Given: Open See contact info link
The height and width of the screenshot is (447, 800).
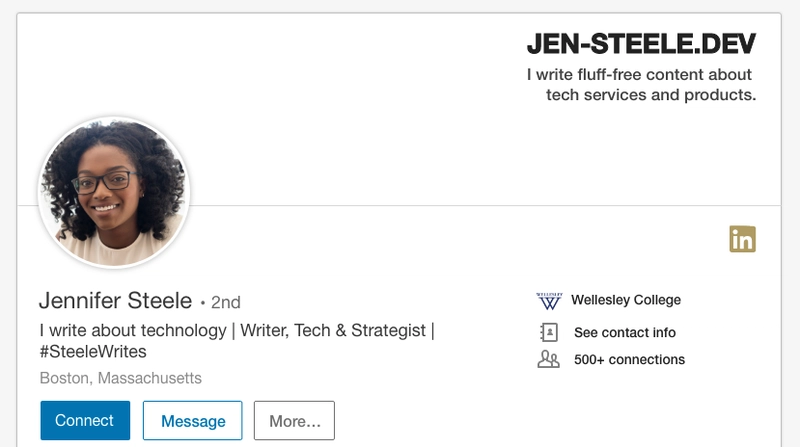Looking at the screenshot, I should (624, 333).
